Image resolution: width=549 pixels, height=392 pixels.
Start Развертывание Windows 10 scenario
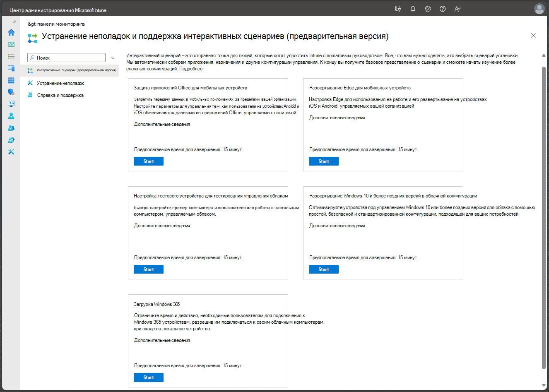324,269
